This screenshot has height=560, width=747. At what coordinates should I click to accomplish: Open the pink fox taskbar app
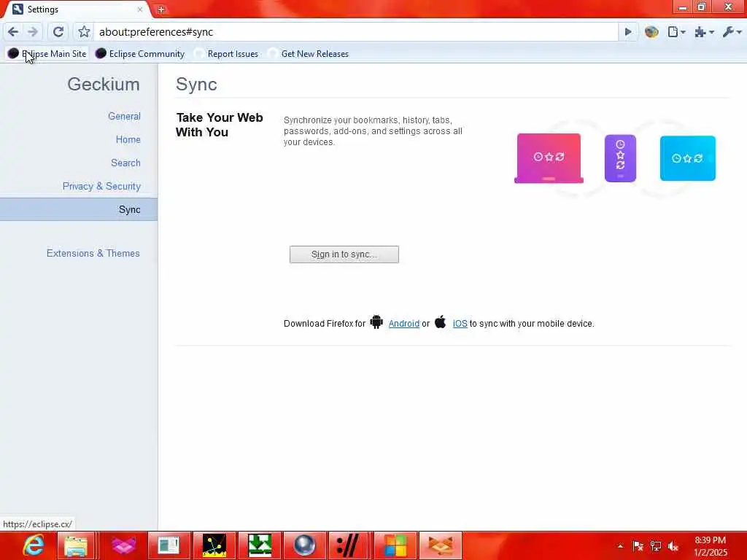point(124,545)
